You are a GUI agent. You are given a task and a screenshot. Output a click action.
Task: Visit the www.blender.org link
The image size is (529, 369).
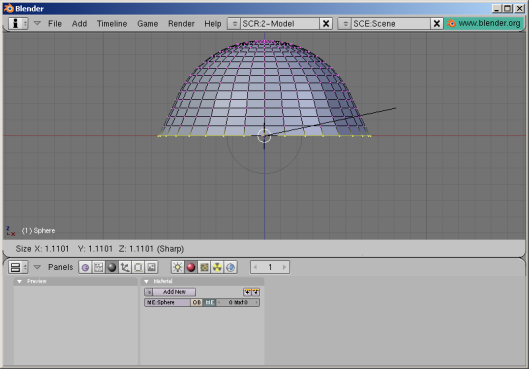[484, 23]
